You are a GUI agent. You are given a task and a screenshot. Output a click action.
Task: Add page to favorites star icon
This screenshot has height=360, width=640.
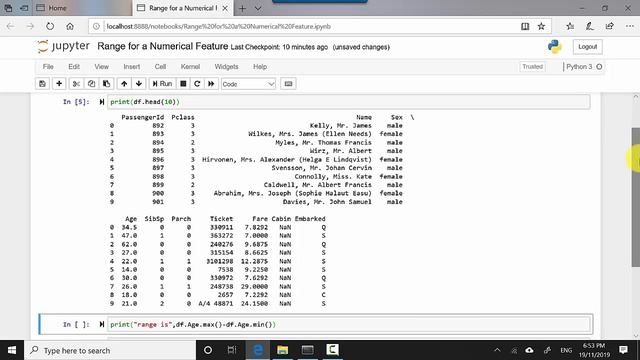pyautogui.click(x=541, y=26)
